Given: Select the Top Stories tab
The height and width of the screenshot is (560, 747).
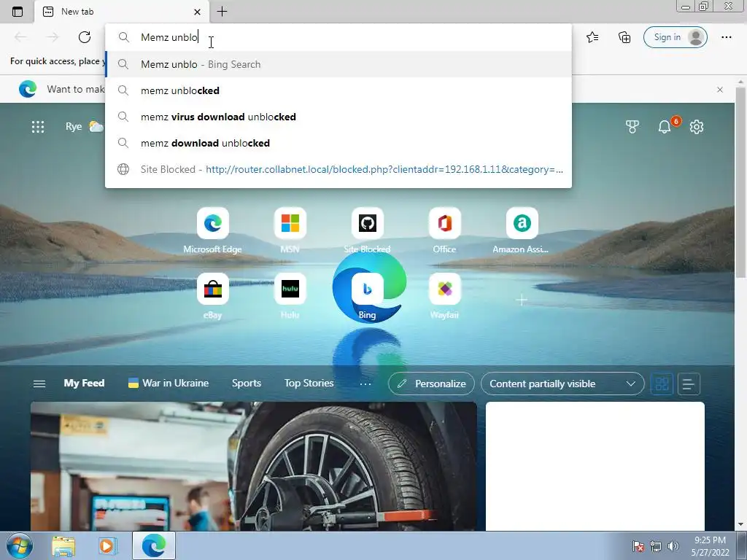Looking at the screenshot, I should click(309, 384).
